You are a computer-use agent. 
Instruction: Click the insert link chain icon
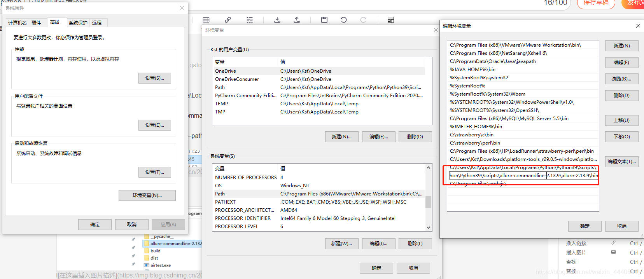228,20
